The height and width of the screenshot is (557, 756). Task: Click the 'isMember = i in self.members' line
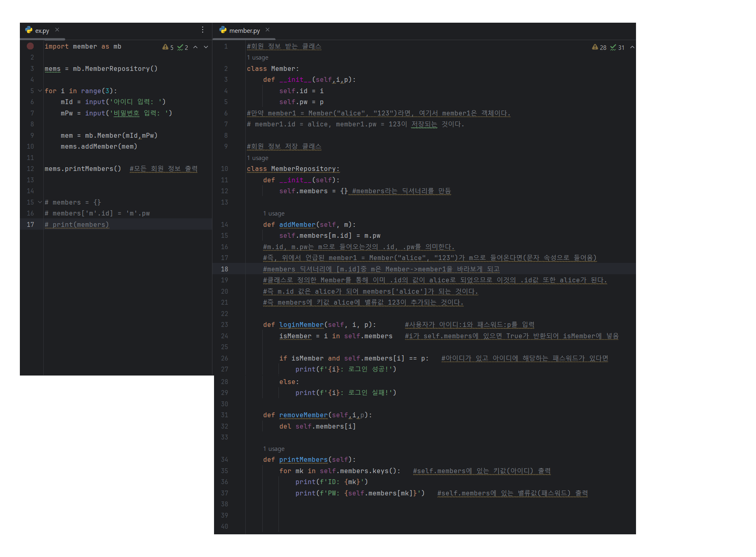coord(336,336)
